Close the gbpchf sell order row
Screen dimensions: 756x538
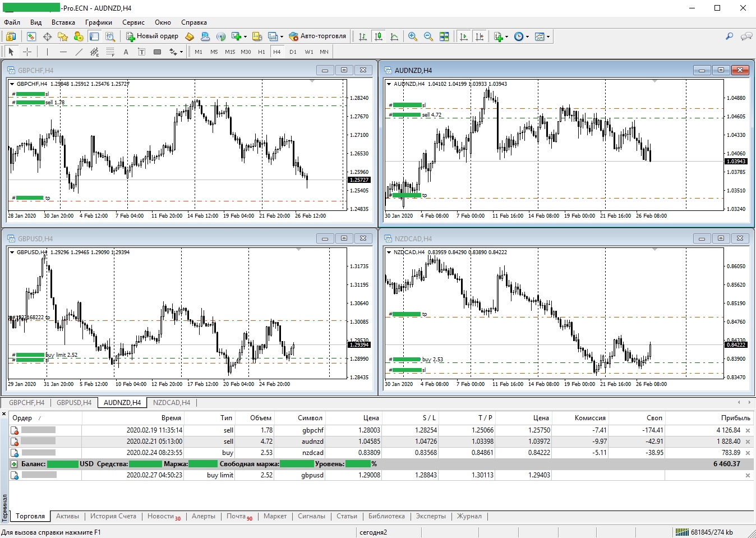tap(748, 430)
